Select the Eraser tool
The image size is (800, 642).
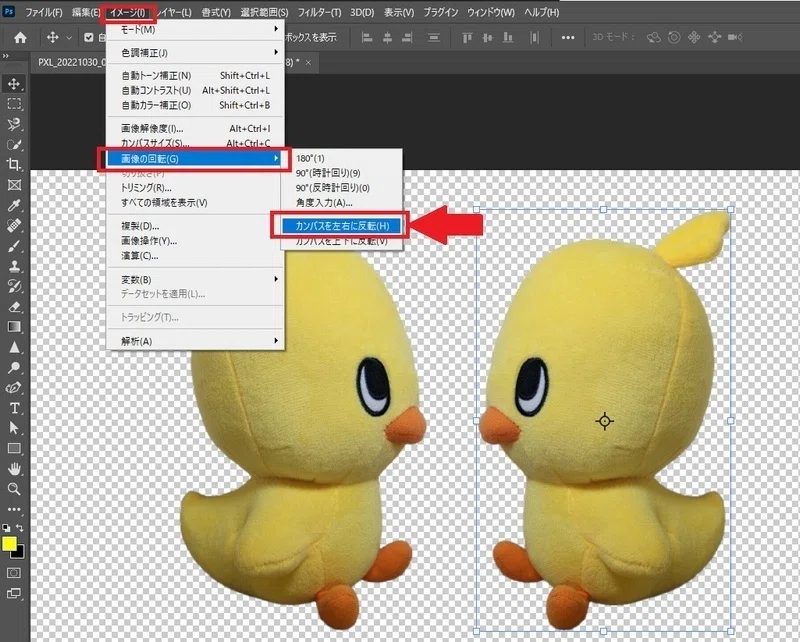[x=14, y=307]
